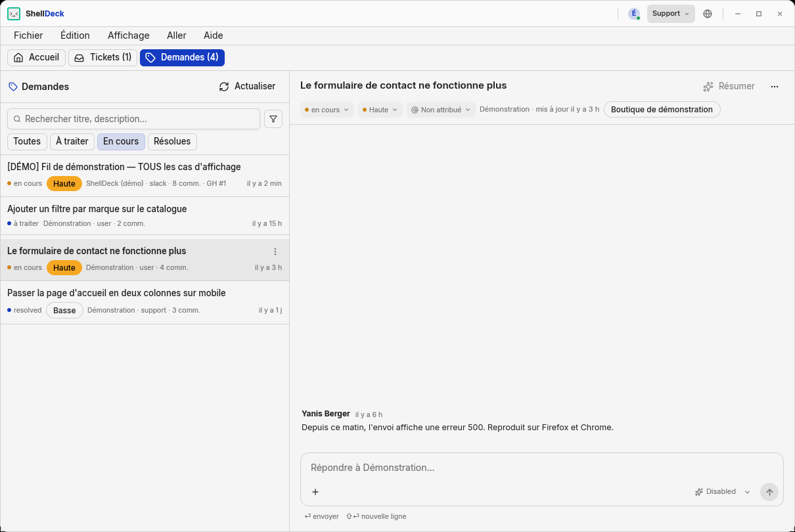Select the Demandes (4) tab

[182, 58]
